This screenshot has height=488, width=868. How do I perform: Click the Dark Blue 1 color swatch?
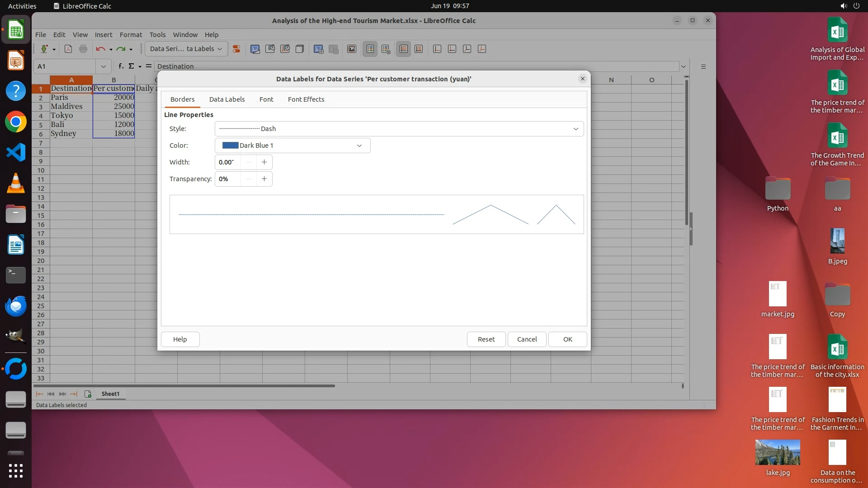[230, 145]
